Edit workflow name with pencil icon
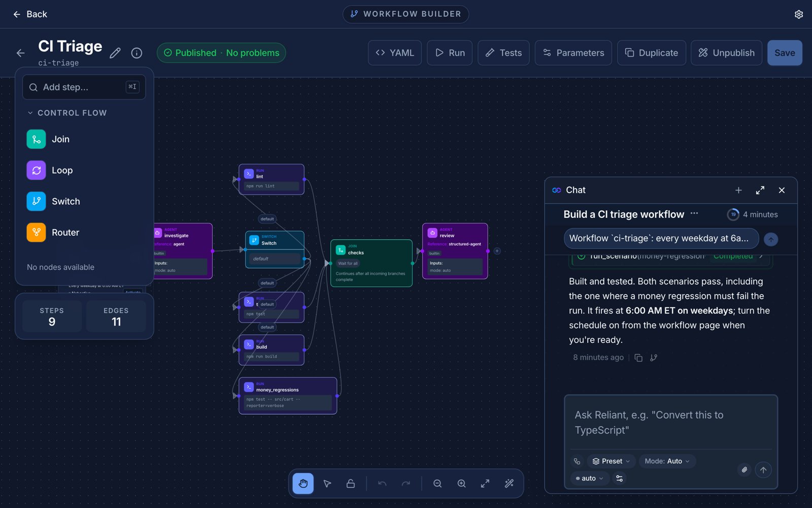The width and height of the screenshot is (812, 508). pos(115,53)
